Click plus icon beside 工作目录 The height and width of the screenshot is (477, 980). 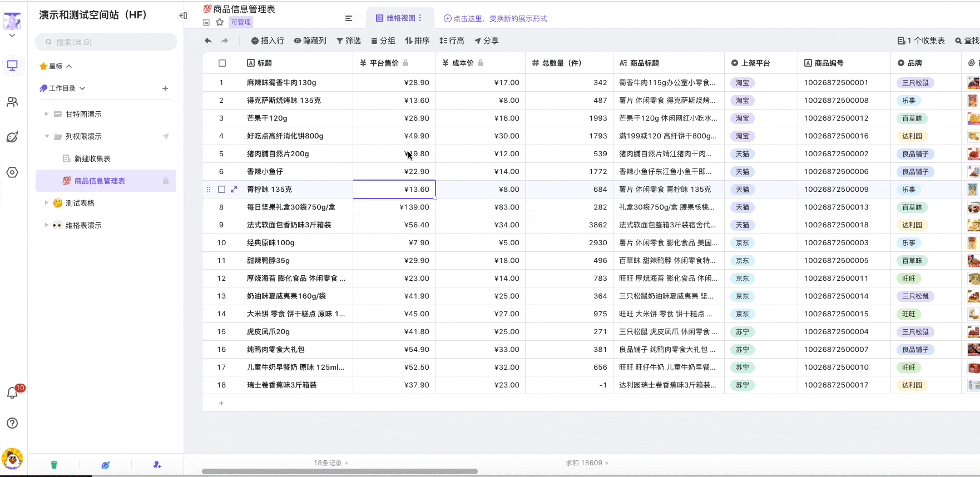click(x=165, y=88)
